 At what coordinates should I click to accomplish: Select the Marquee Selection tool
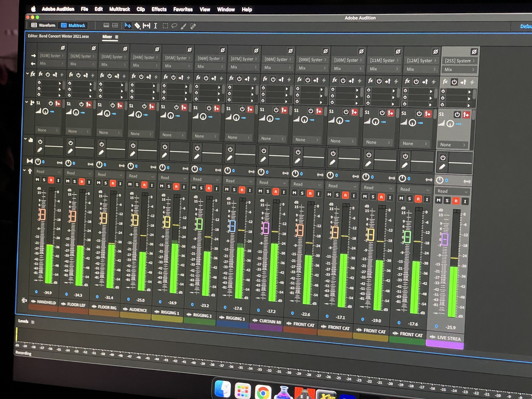[165, 26]
